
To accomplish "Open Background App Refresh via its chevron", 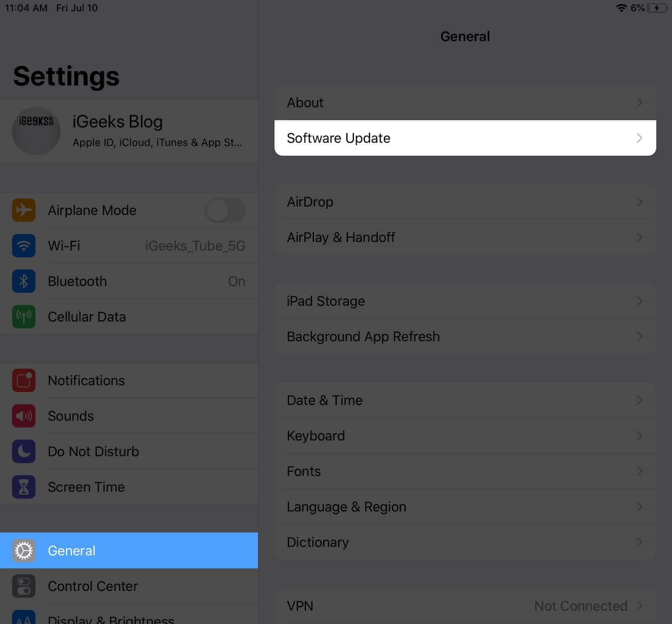I will coord(639,336).
